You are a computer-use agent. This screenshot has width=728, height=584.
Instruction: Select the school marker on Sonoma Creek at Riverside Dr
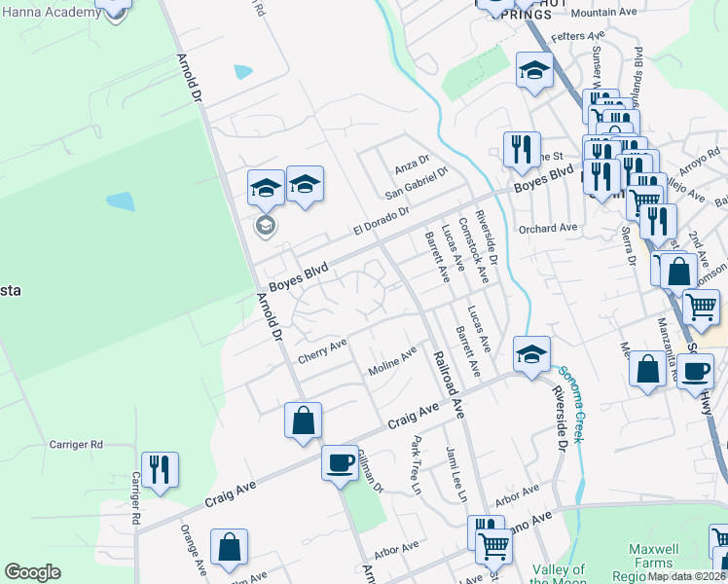point(531,356)
